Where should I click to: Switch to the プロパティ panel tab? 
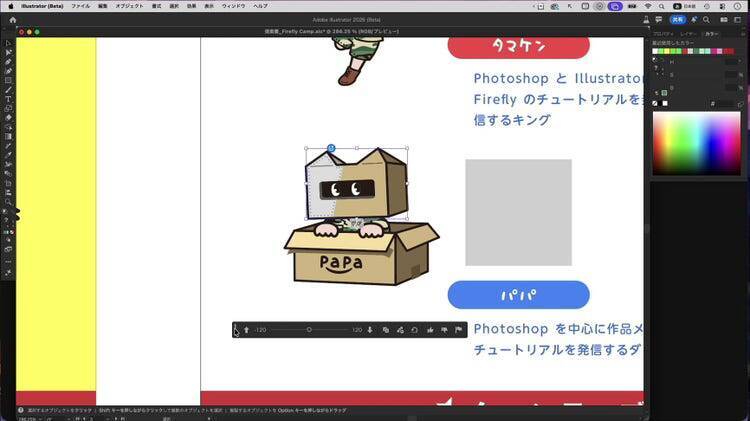point(663,33)
